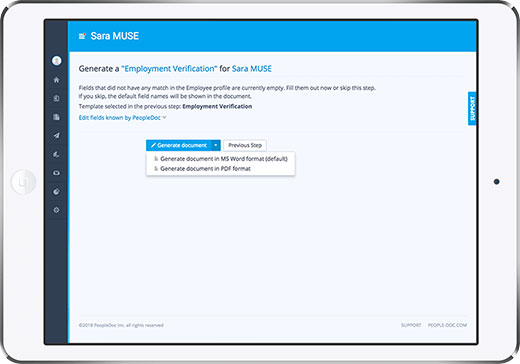The image size is (520, 364).
Task: Click the paper plane send icon in sidebar
Action: 56,135
